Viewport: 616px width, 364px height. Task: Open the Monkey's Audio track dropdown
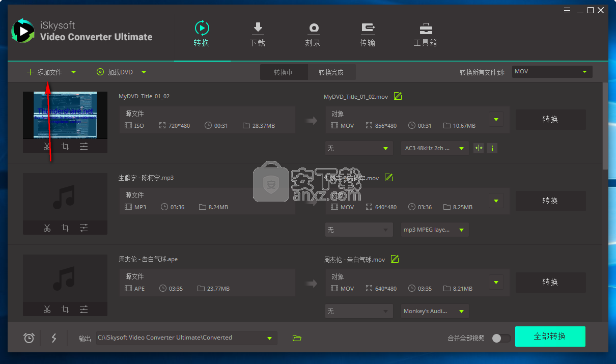coord(435,312)
